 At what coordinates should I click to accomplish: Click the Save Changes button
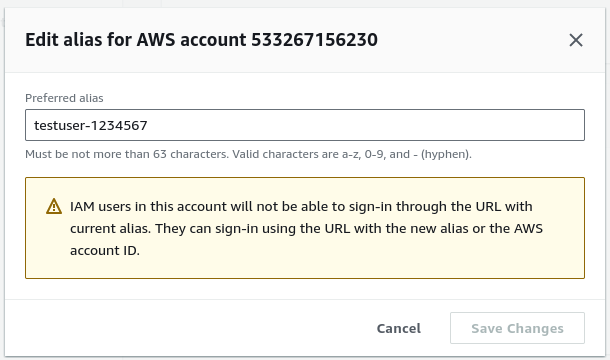(x=517, y=328)
